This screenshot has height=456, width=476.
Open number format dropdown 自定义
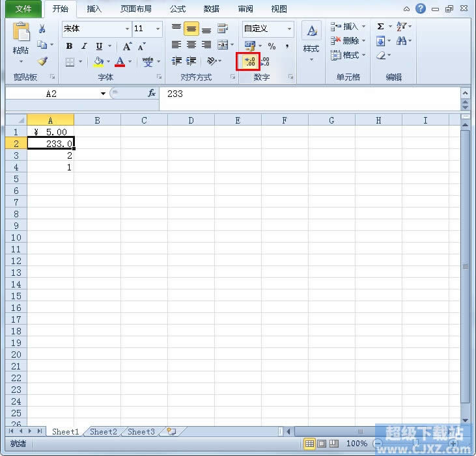tap(289, 29)
